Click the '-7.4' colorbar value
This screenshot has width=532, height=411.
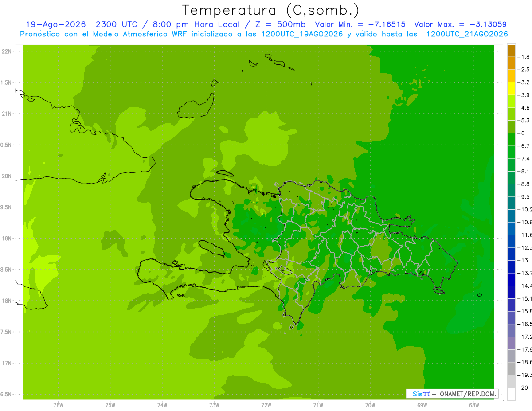coord(524,158)
